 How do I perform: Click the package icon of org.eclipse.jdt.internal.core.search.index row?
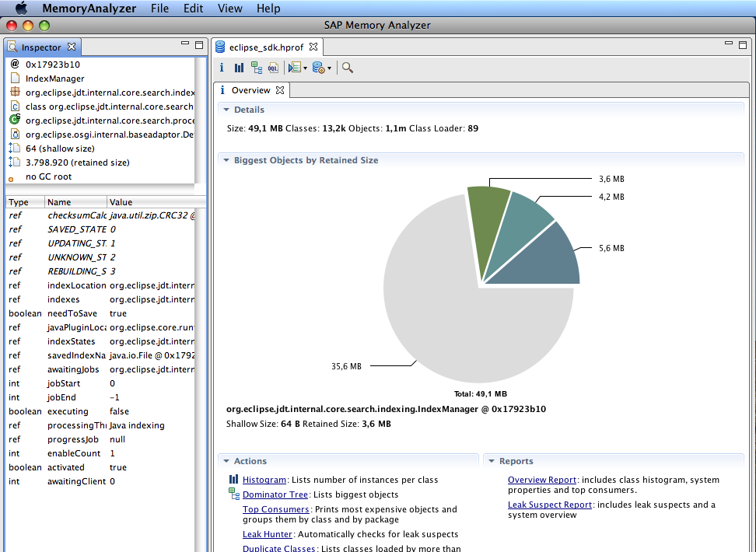[x=15, y=92]
